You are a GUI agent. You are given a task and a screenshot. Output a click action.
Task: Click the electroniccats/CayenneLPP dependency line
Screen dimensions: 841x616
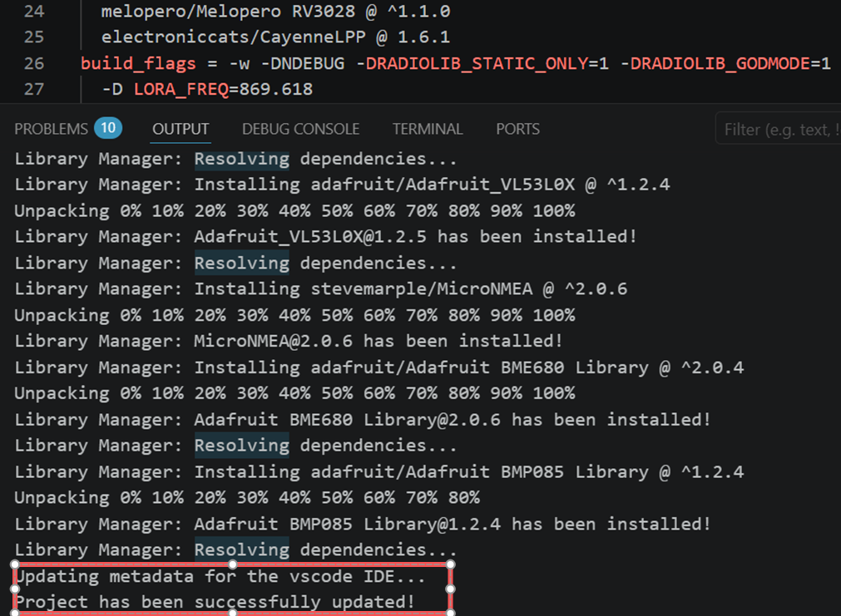(275, 37)
